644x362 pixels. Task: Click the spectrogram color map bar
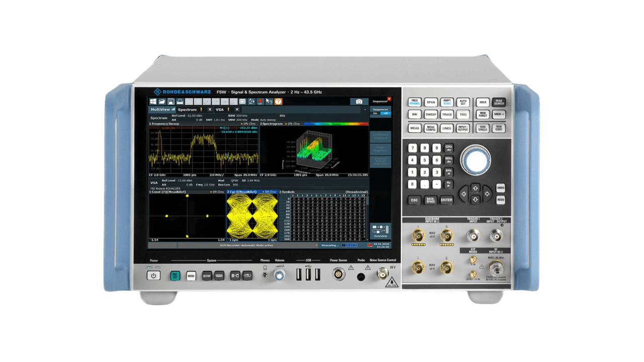(x=335, y=123)
